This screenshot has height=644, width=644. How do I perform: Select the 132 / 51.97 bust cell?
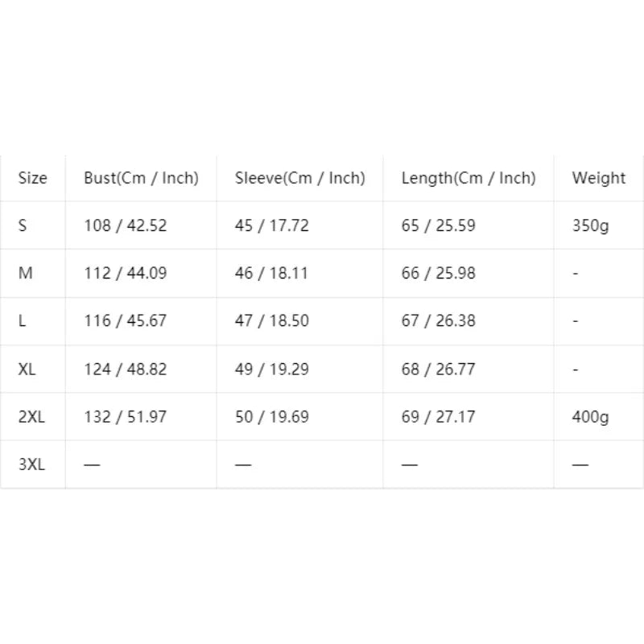141,416
